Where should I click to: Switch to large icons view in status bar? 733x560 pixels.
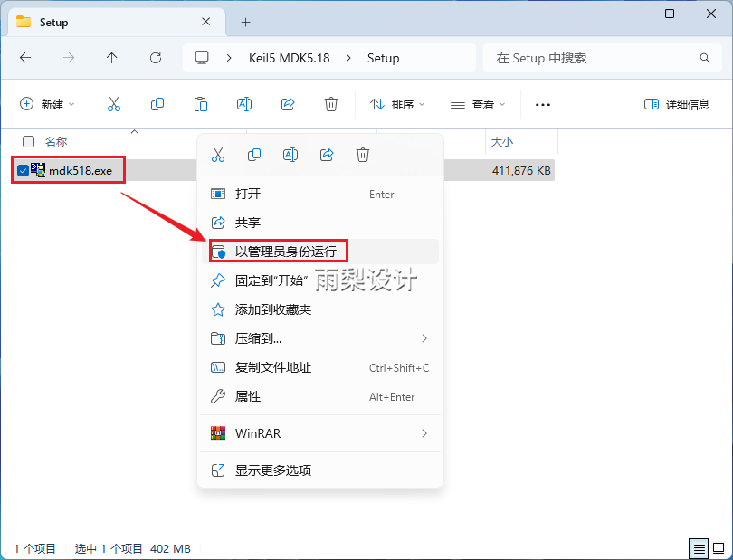point(719,548)
